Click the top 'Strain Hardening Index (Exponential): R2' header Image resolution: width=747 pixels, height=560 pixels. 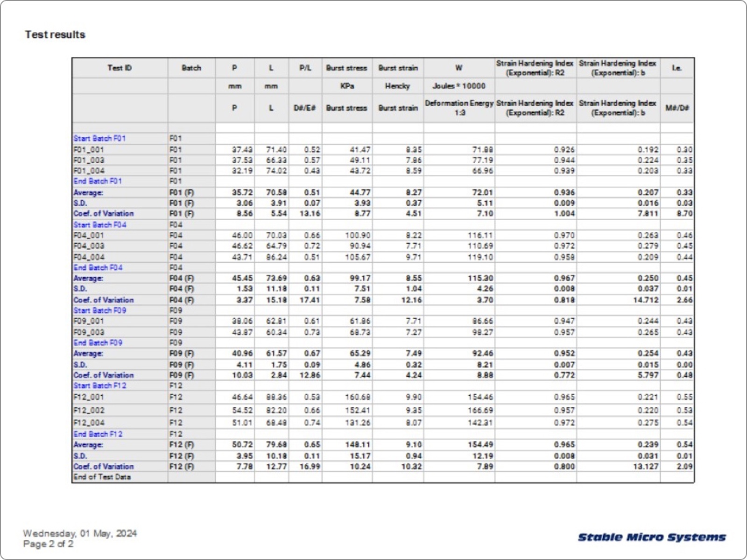coord(535,68)
